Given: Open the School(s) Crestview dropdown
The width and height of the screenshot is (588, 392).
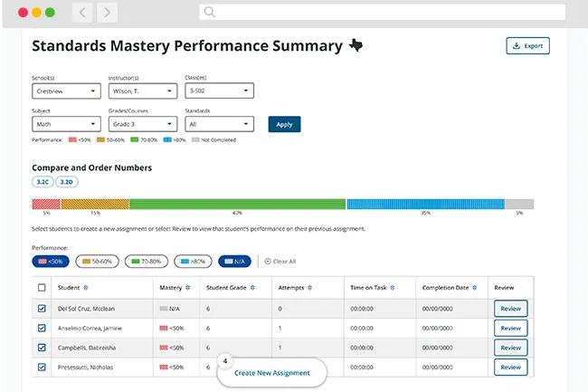Looking at the screenshot, I should click(66, 91).
